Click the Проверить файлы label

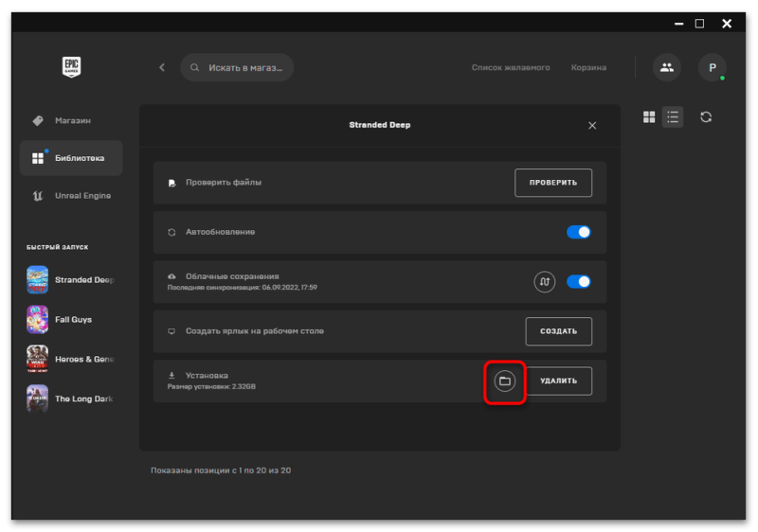coord(224,183)
